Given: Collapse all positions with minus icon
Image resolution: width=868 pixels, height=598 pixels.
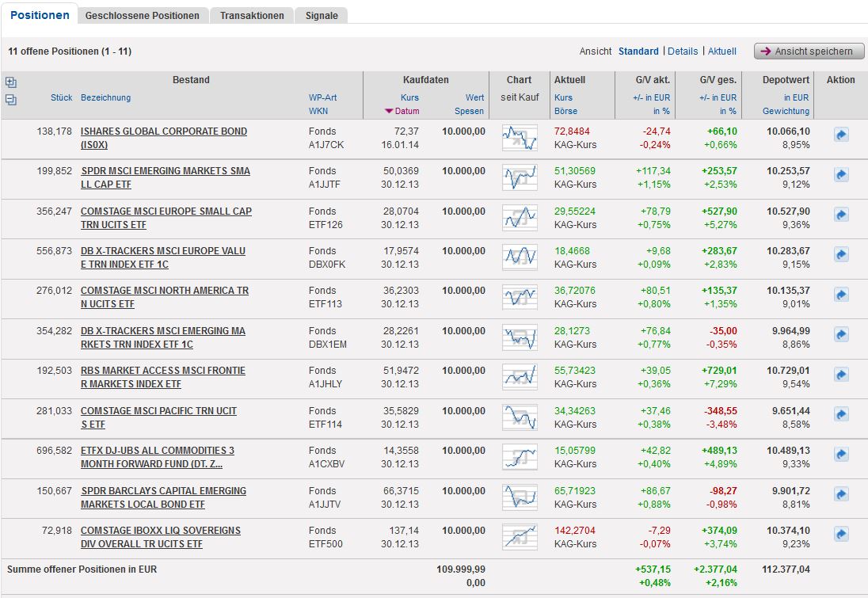Looking at the screenshot, I should [11, 100].
